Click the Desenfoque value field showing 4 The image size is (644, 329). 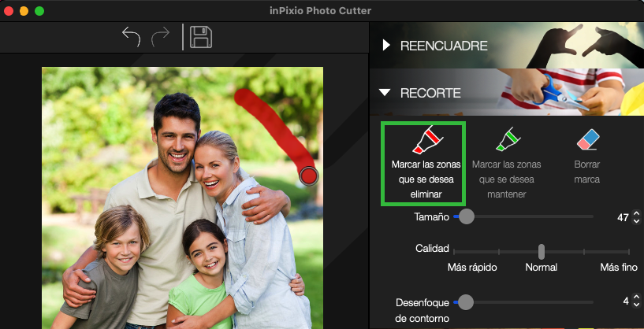(x=626, y=301)
